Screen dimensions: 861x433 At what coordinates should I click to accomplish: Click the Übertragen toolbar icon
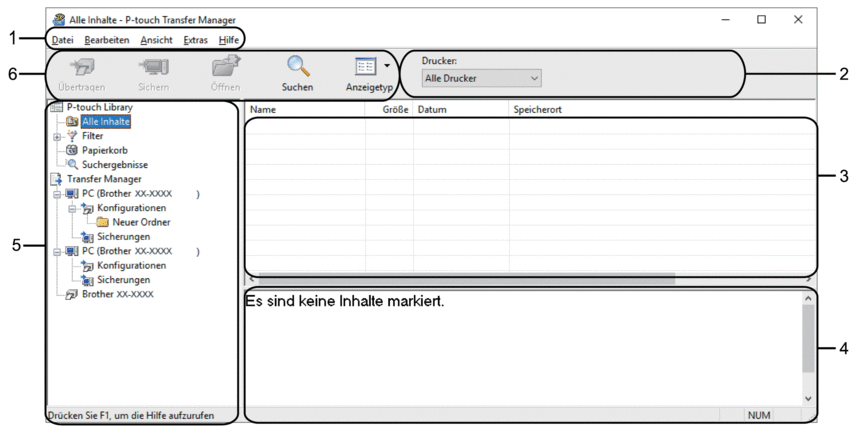82,67
